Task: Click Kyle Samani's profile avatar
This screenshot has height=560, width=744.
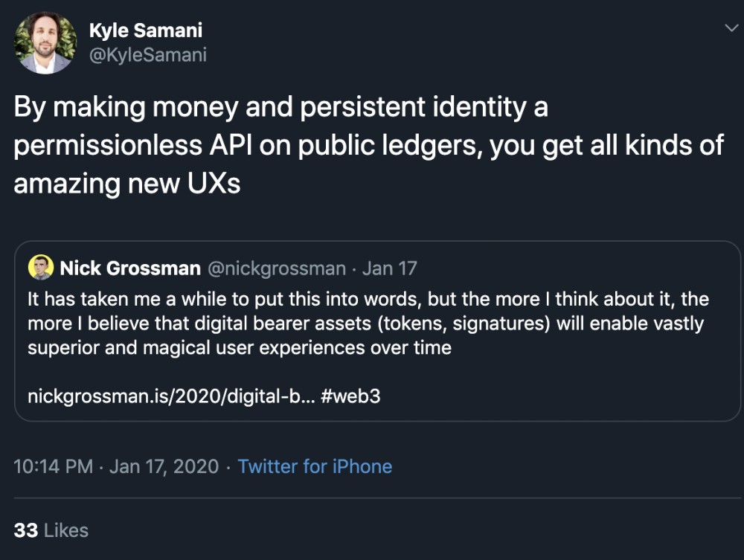Action: tap(45, 44)
